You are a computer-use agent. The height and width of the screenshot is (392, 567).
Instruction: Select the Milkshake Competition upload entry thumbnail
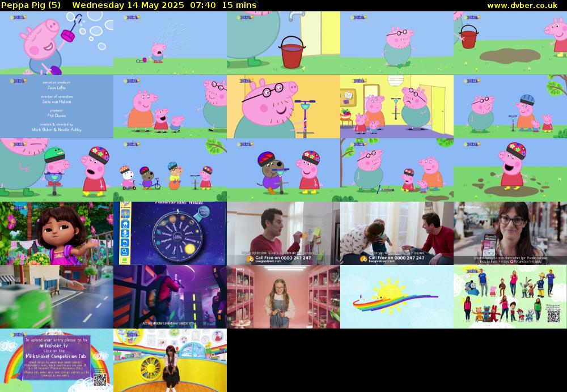[x=57, y=360]
